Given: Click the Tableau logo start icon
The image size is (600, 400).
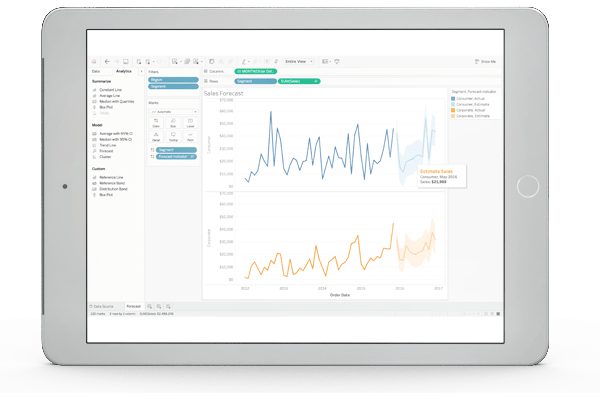Looking at the screenshot, I should click(94, 62).
